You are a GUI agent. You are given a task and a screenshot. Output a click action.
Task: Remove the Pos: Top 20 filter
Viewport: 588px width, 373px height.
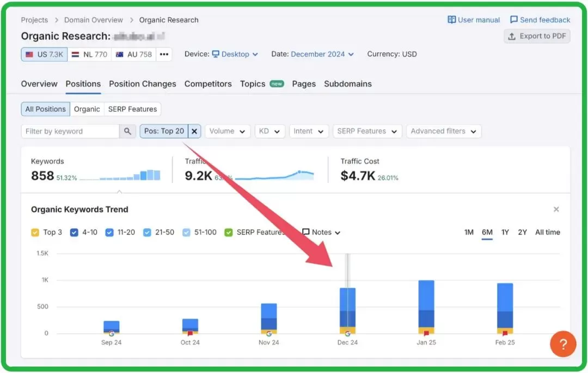194,131
